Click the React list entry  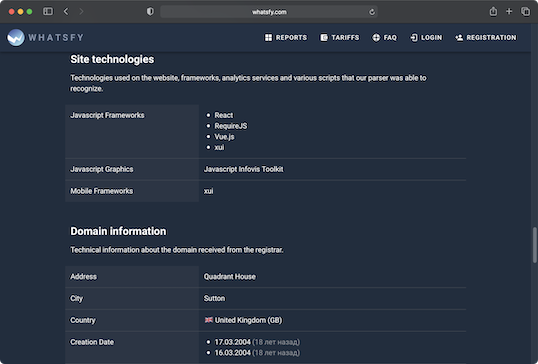(x=224, y=115)
